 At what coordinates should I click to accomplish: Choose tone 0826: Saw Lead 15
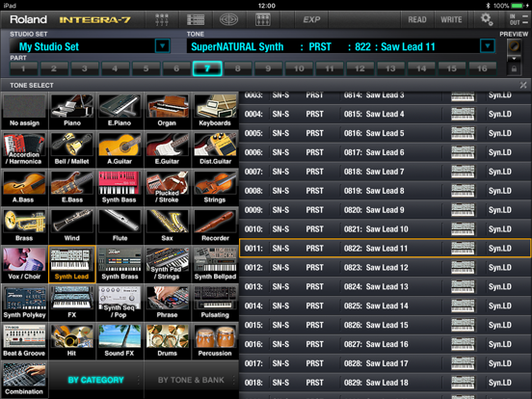[386, 326]
